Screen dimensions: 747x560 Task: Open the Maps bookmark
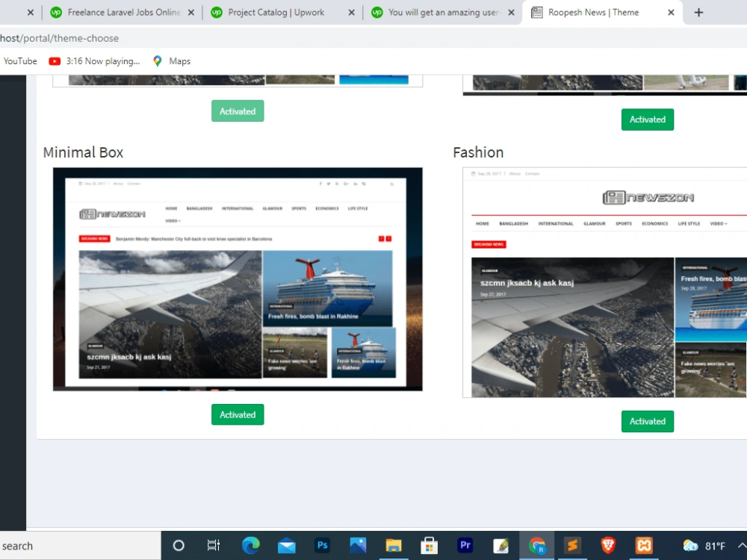172,61
